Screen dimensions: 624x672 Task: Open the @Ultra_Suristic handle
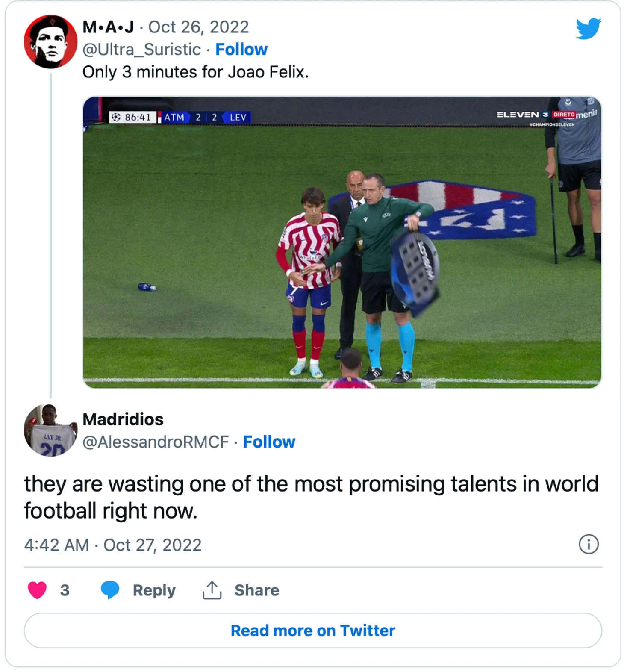[141, 50]
